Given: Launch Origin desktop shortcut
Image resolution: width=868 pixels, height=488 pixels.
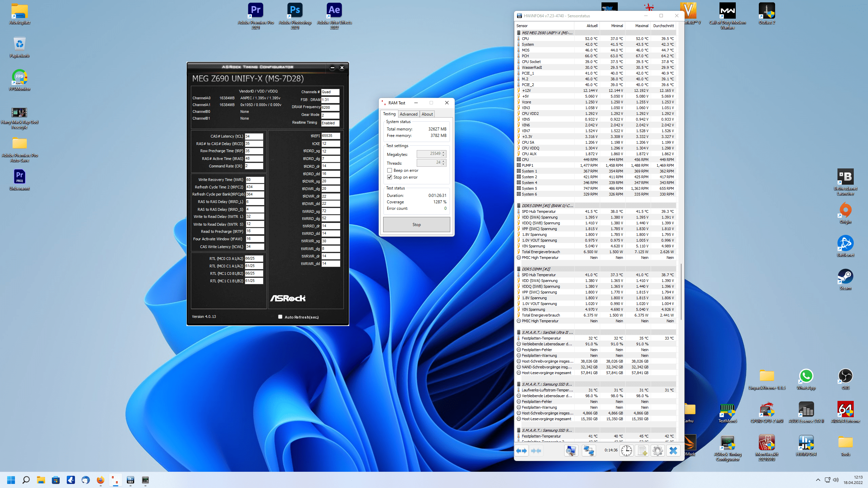Looking at the screenshot, I should coord(845,213).
